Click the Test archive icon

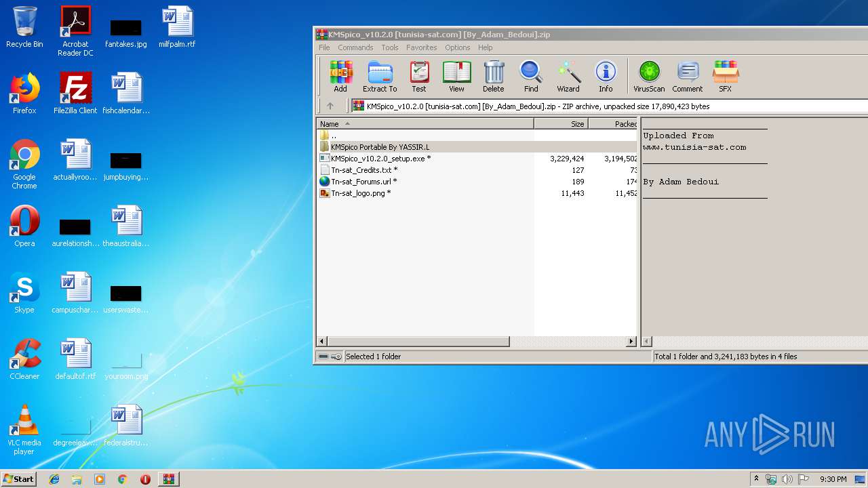click(419, 77)
